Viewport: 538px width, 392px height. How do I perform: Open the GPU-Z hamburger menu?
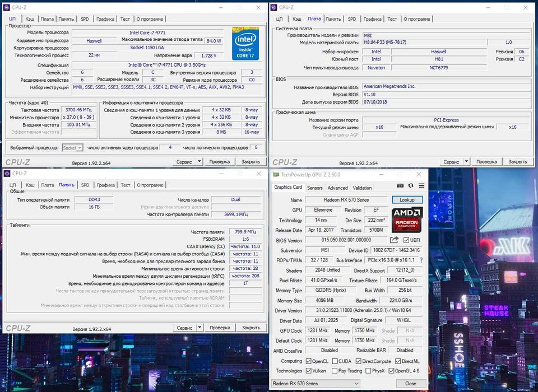(421, 185)
